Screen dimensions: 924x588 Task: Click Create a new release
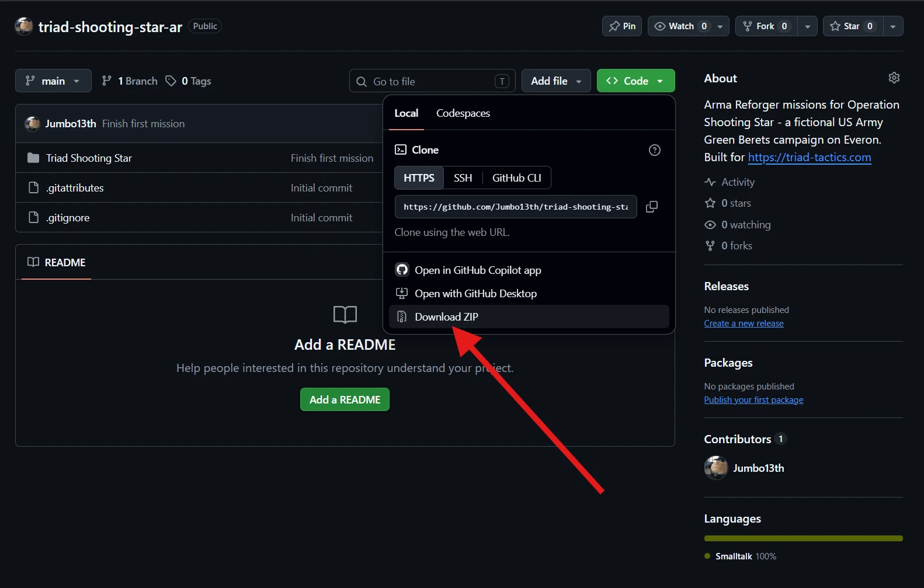[x=744, y=323]
